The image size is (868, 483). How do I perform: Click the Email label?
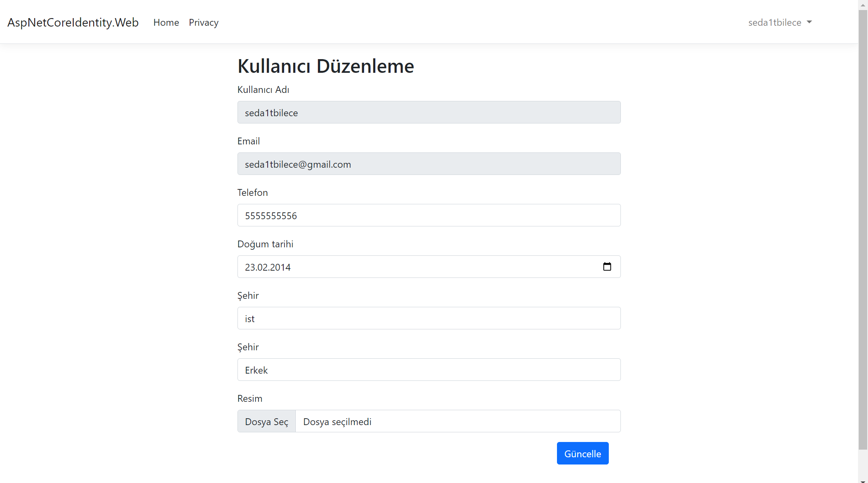click(248, 141)
